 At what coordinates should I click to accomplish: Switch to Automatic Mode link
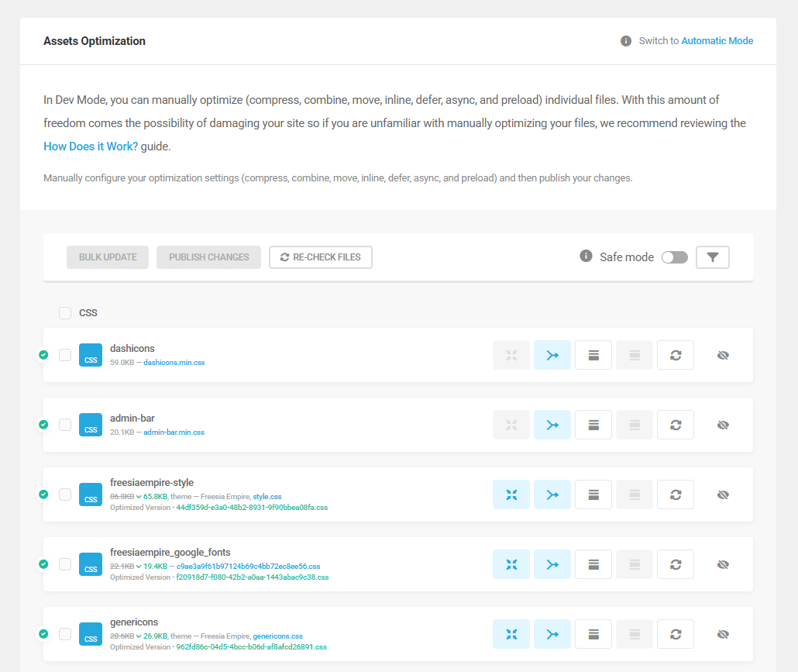[717, 41]
